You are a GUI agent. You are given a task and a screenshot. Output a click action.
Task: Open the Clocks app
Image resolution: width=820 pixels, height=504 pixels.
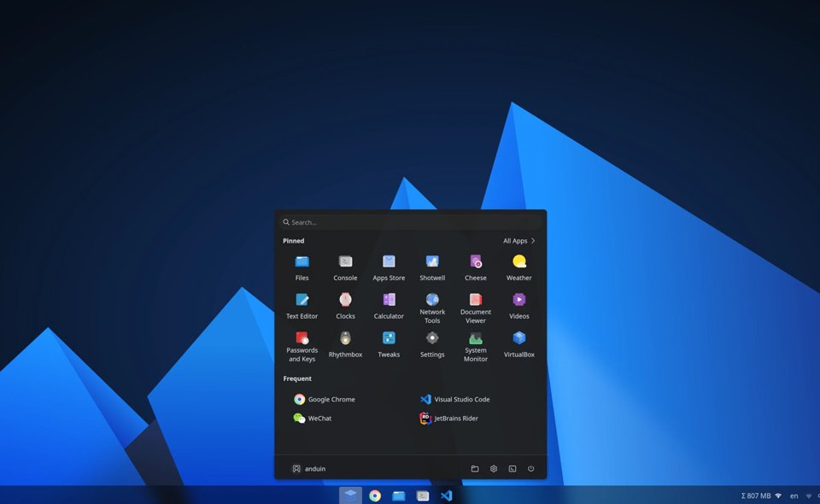[345, 307]
